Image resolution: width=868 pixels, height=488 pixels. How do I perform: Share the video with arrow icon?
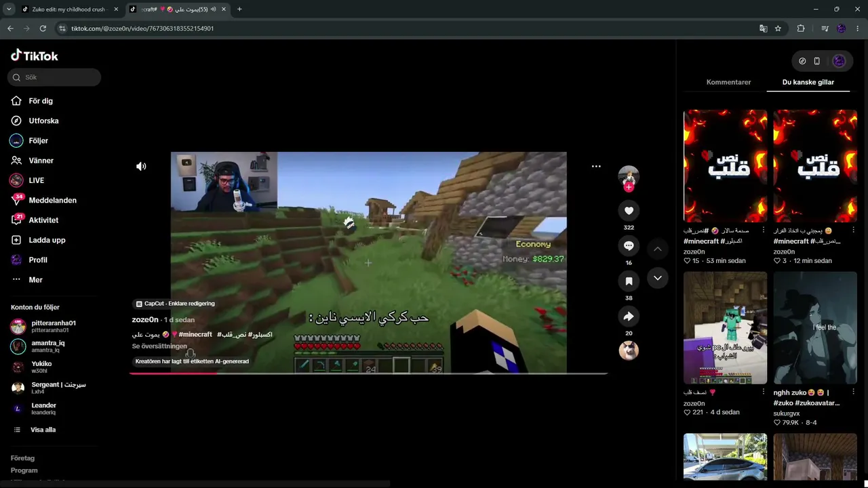click(629, 317)
